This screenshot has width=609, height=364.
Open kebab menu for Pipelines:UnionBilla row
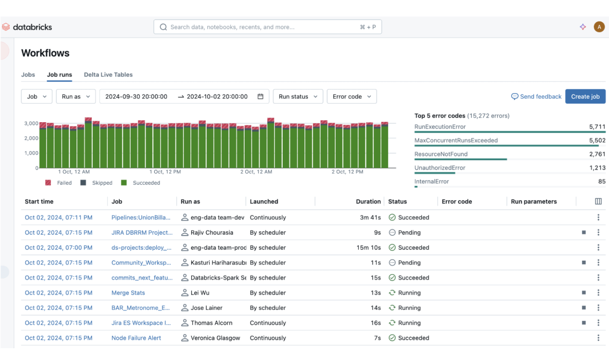(598, 217)
